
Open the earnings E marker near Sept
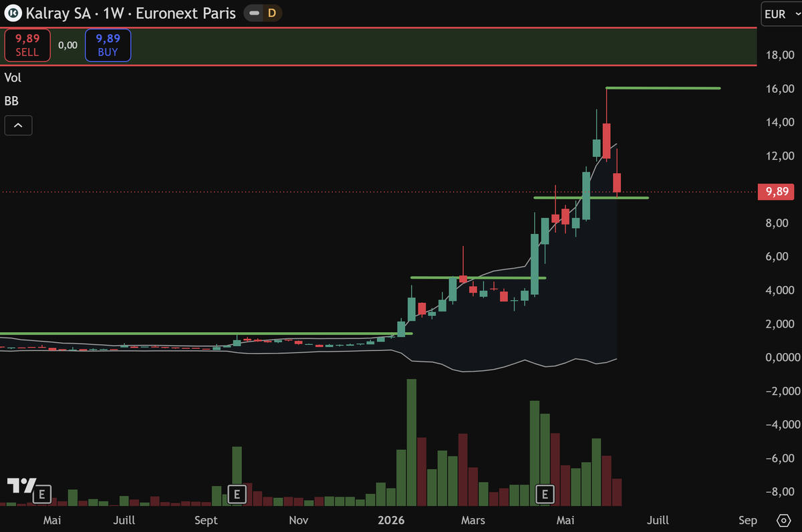tap(236, 495)
